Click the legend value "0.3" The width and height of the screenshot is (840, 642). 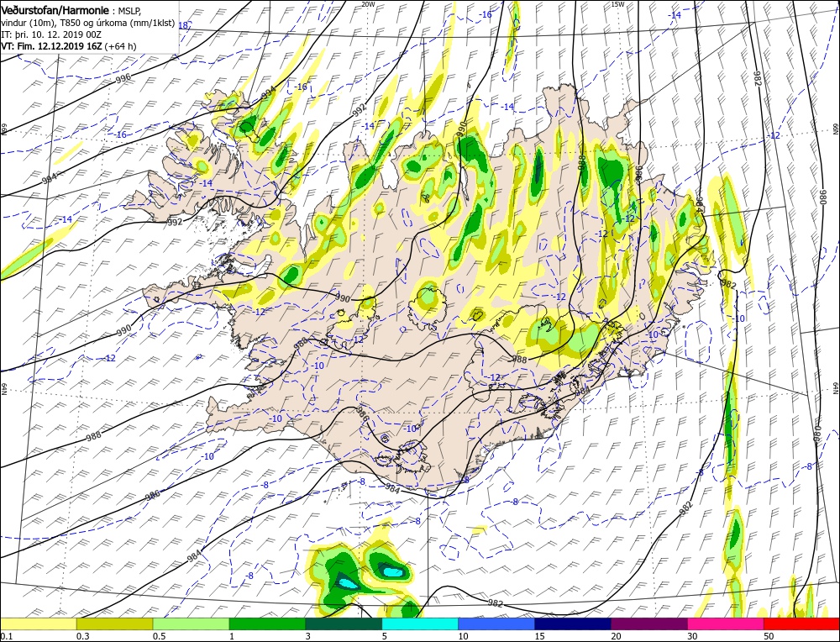pos(82,636)
